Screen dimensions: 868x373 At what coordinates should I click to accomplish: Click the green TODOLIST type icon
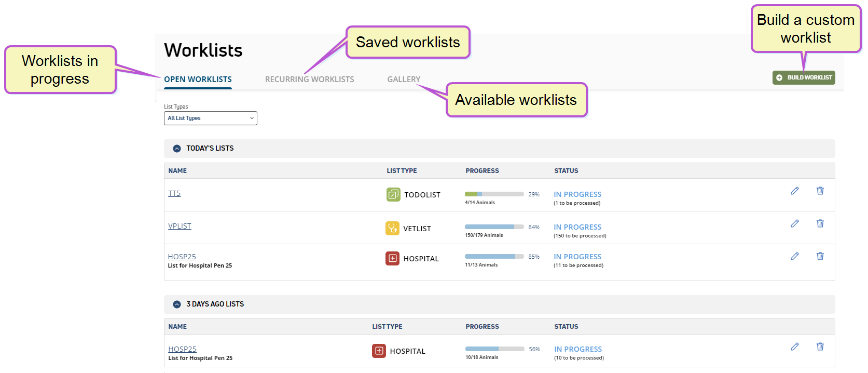pos(393,194)
